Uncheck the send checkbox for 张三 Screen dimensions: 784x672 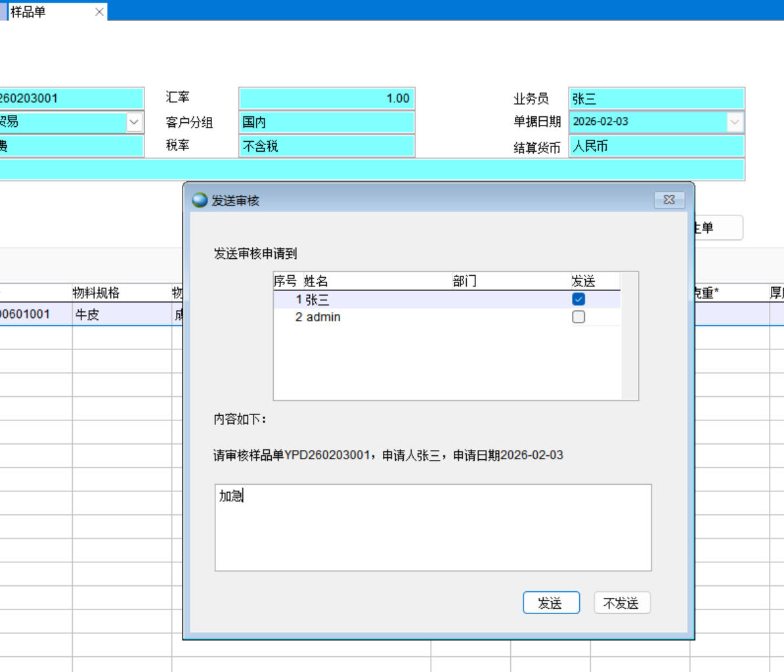pos(578,300)
